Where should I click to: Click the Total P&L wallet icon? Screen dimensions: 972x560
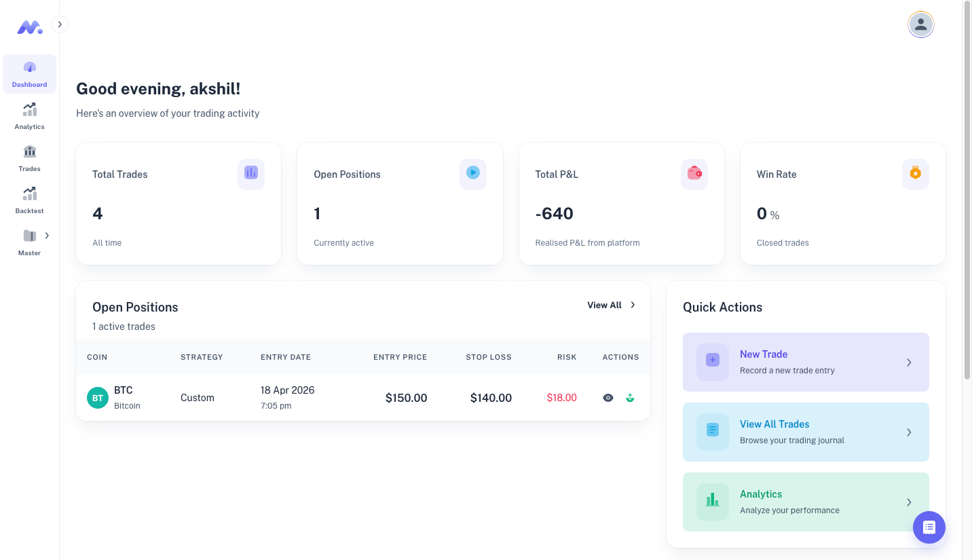(694, 174)
